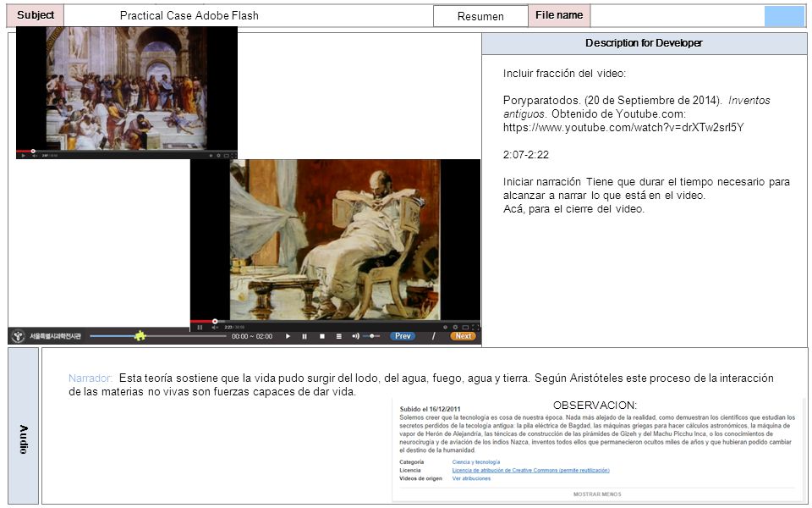Click the watch-later clock icon of the lower video
812x508 pixels.
[445, 327]
